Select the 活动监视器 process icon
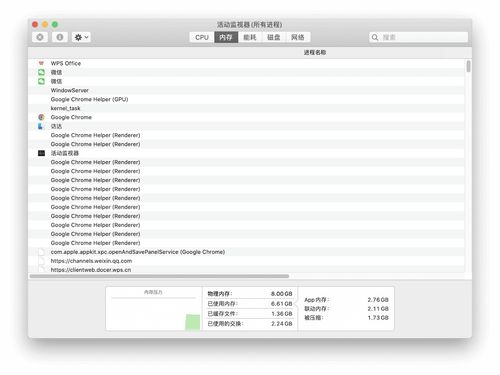 click(x=41, y=153)
